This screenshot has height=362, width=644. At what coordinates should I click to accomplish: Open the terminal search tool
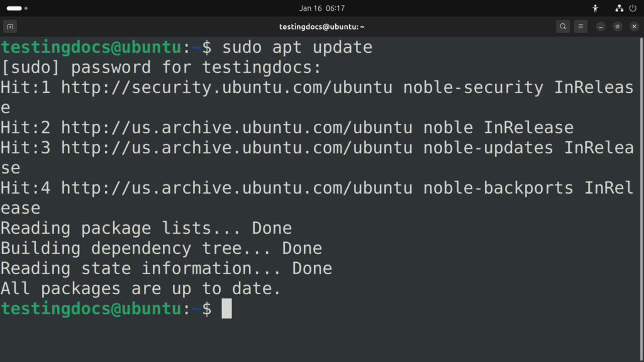tap(563, 26)
